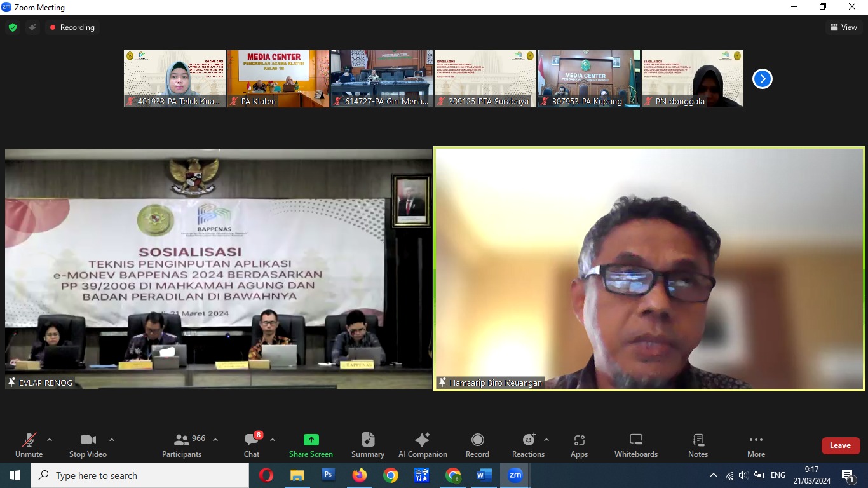Open the Wi-Fi network tray icon
This screenshot has width=868, height=488.
pos(729,475)
